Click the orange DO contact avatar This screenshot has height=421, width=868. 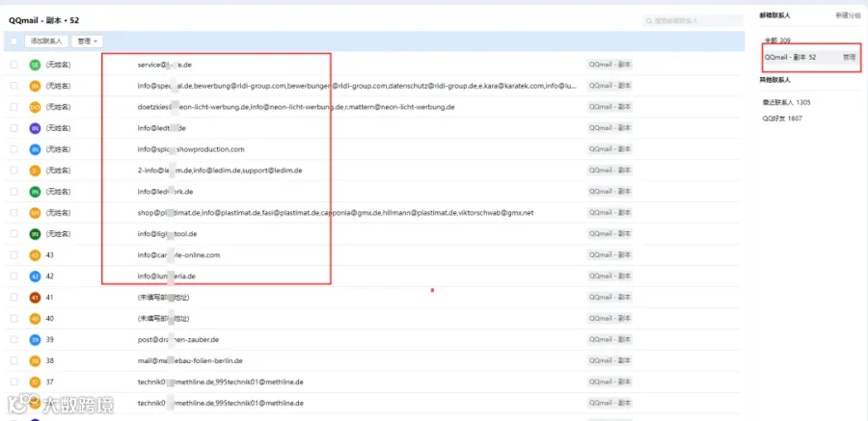[x=35, y=107]
